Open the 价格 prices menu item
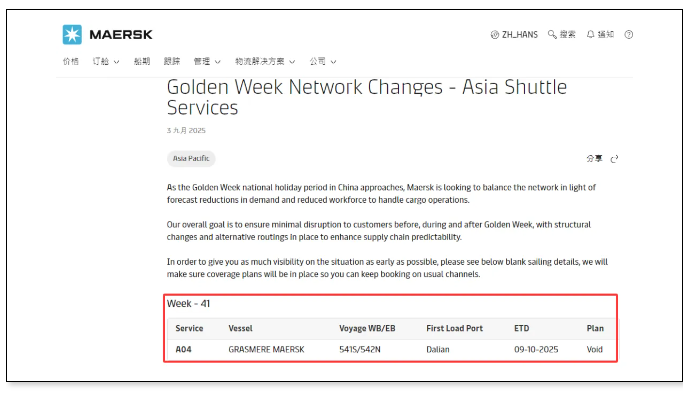Viewport: 689px width, 394px height. pyautogui.click(x=71, y=61)
